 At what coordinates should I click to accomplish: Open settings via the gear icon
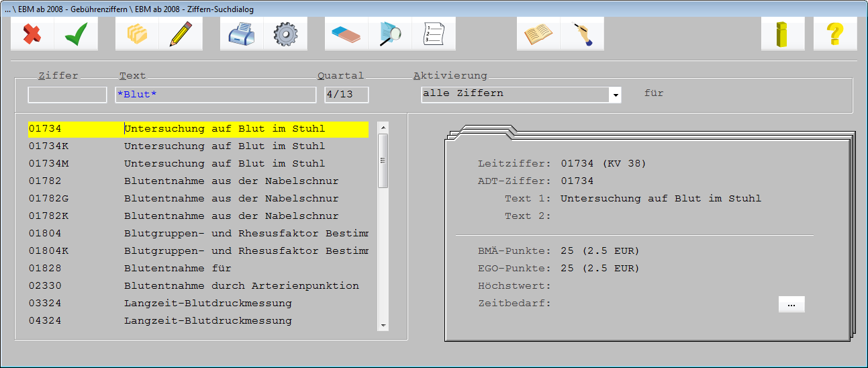point(285,34)
